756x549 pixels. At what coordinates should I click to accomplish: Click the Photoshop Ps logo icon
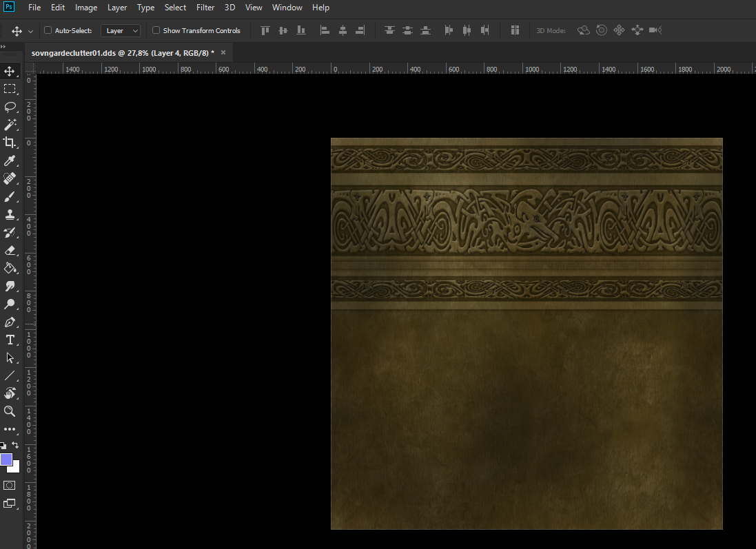point(9,7)
